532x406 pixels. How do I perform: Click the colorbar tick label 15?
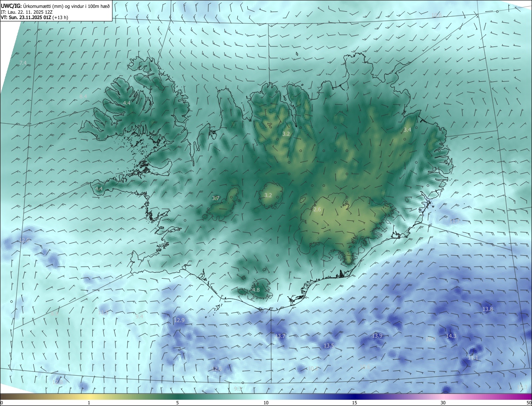click(355, 403)
